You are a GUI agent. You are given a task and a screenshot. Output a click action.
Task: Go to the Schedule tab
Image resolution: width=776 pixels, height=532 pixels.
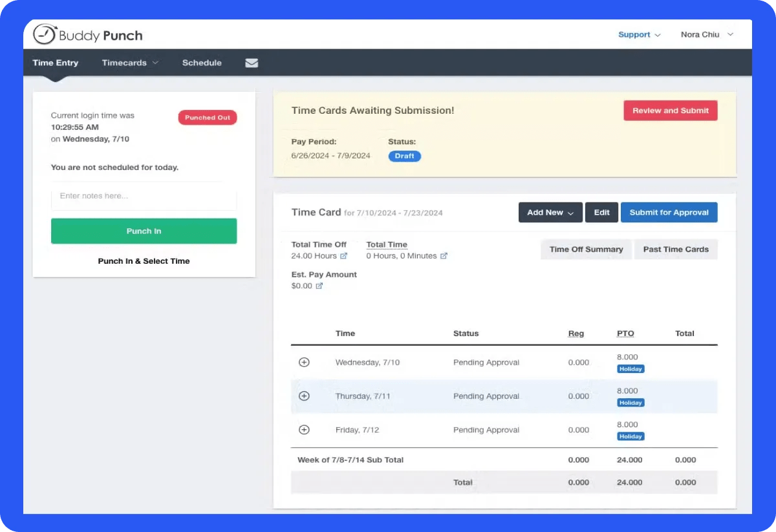202,63
